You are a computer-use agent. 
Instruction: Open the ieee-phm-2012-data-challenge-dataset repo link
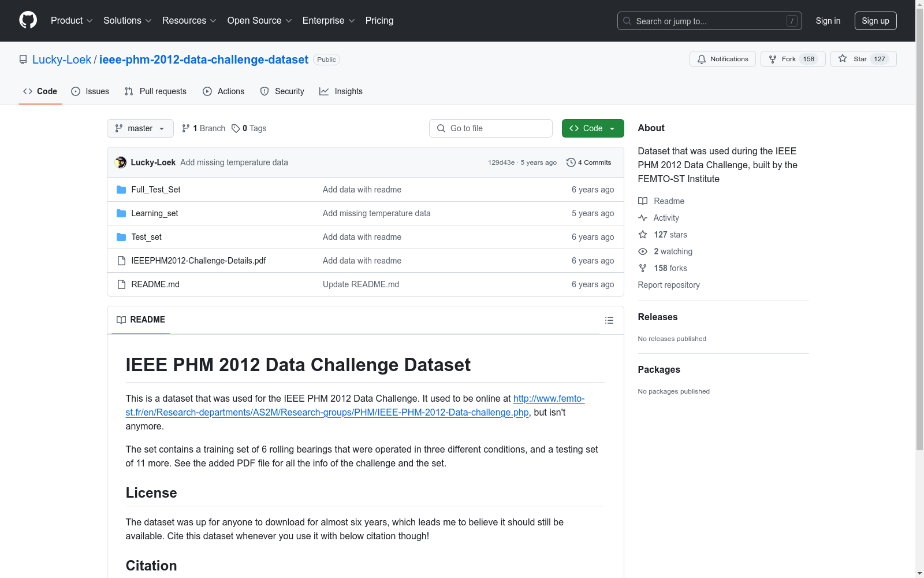(204, 60)
